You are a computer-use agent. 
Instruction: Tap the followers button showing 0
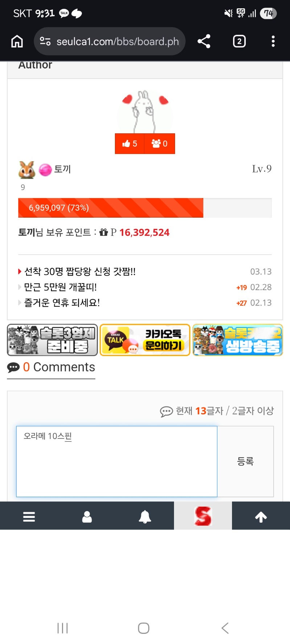point(159,144)
